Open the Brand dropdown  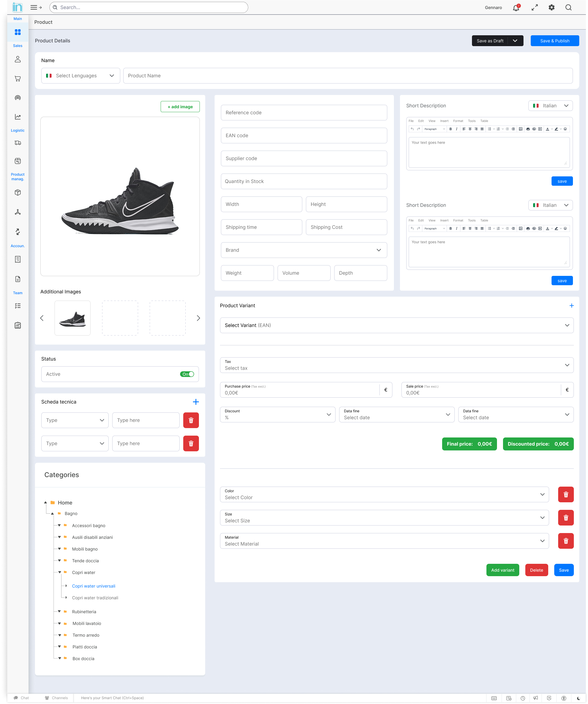pyautogui.click(x=303, y=250)
